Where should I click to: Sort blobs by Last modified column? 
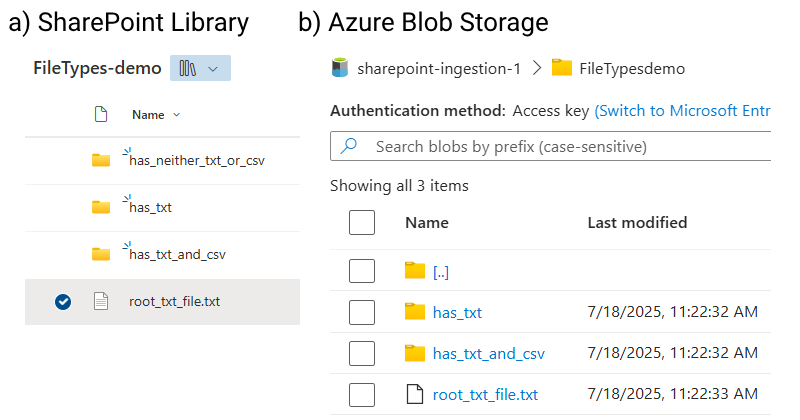[637, 222]
